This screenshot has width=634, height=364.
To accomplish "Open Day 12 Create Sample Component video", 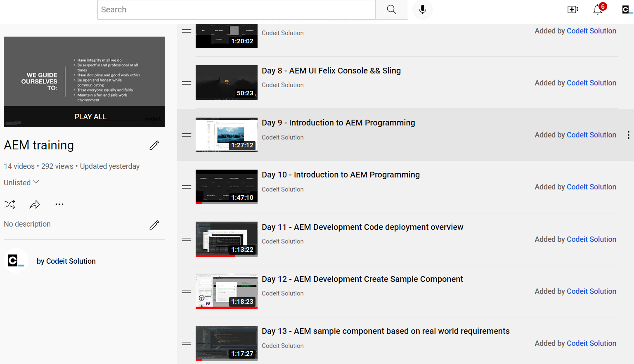I will (362, 279).
